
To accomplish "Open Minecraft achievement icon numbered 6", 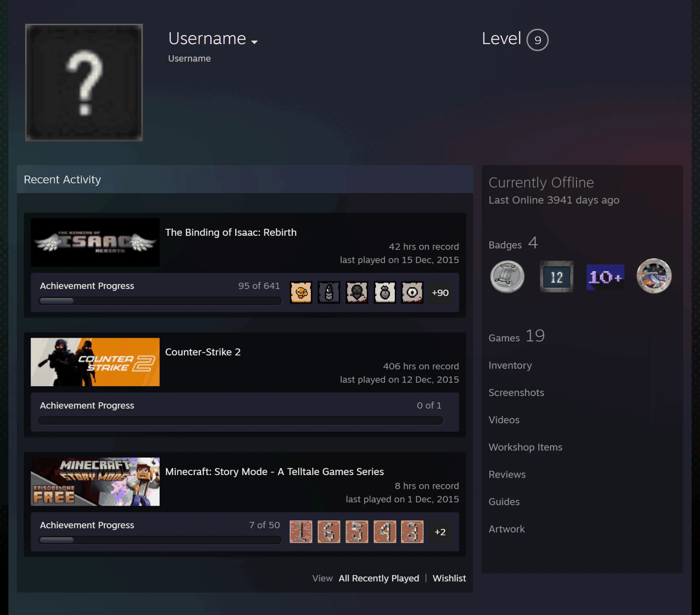I will (329, 532).
